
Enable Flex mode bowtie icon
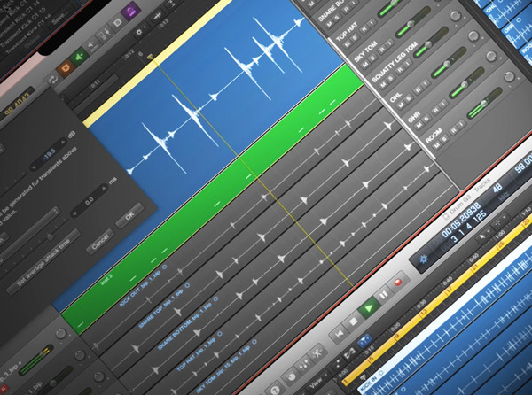(x=348, y=354)
